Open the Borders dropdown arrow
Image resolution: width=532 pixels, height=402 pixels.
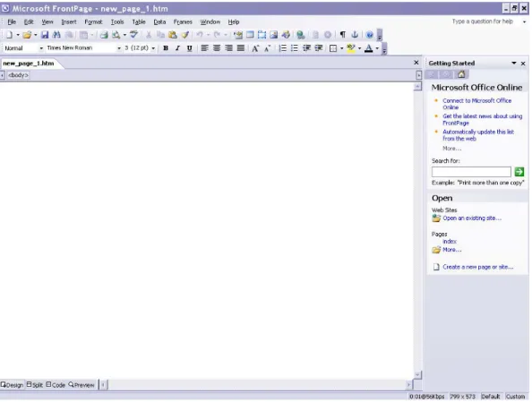[341, 48]
